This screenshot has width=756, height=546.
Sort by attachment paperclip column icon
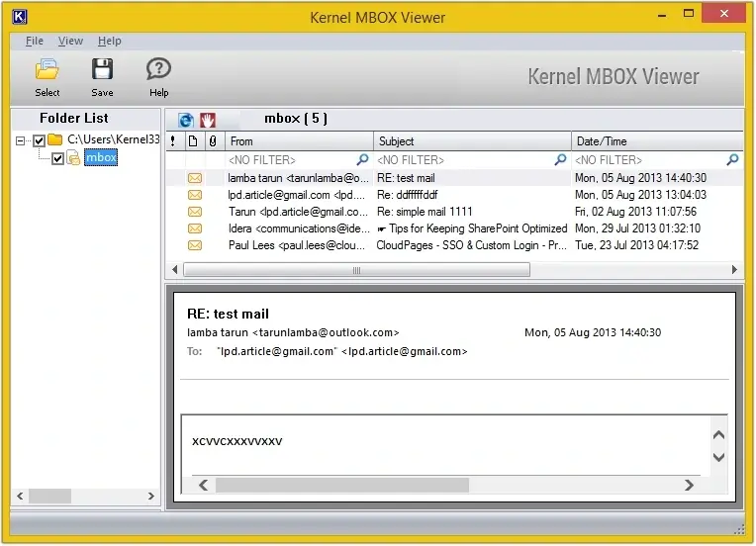213,141
